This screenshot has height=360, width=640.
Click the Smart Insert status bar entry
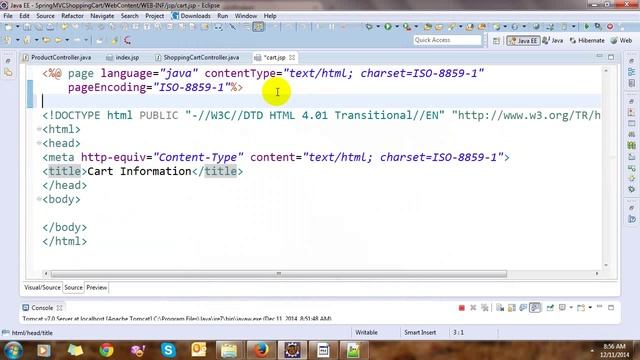pos(420,333)
